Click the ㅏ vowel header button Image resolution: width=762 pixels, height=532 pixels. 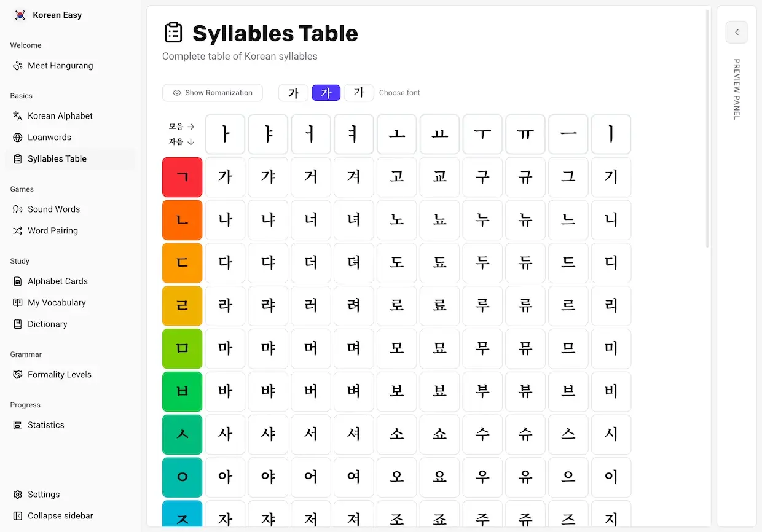click(225, 134)
